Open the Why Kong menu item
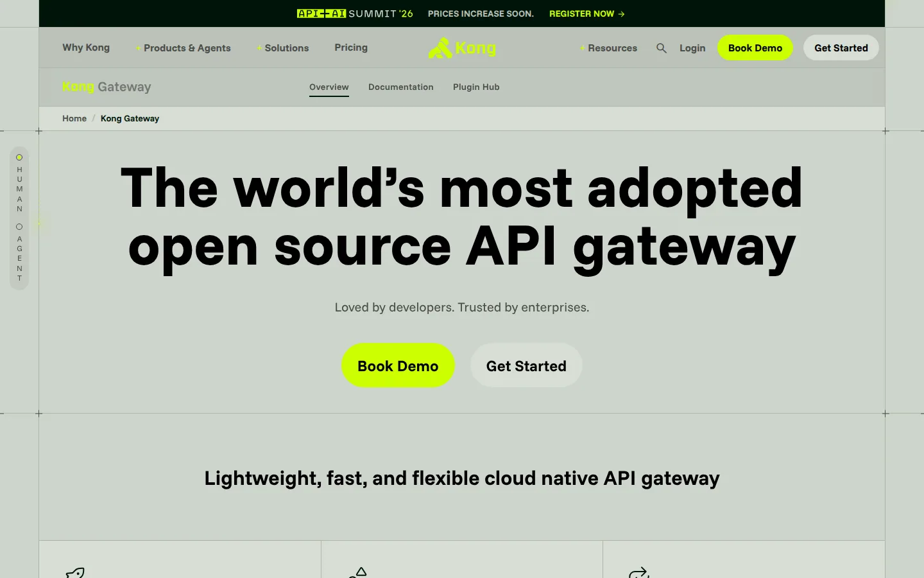This screenshot has height=578, width=924. [x=86, y=48]
